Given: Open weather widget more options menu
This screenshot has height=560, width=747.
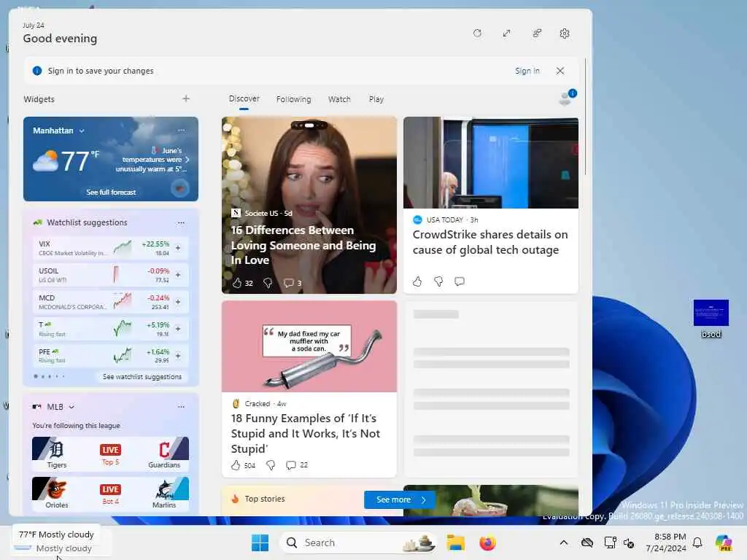Looking at the screenshot, I should (x=181, y=130).
